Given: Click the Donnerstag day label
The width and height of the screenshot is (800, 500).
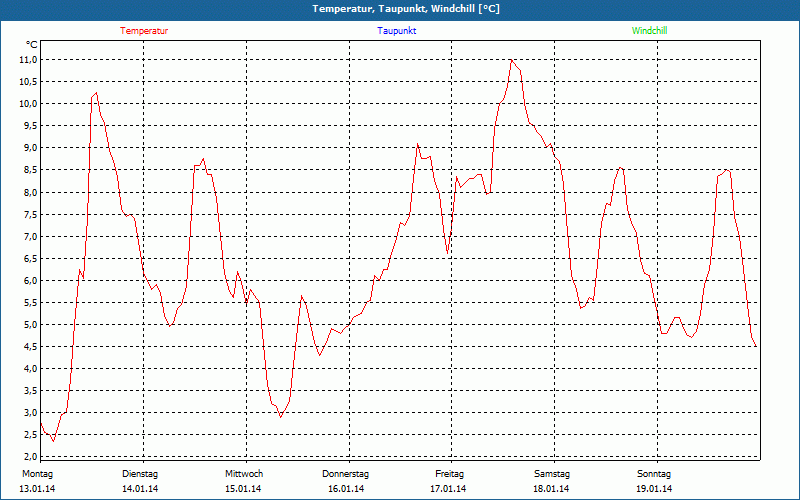Looking at the screenshot, I should pyautogui.click(x=345, y=474).
